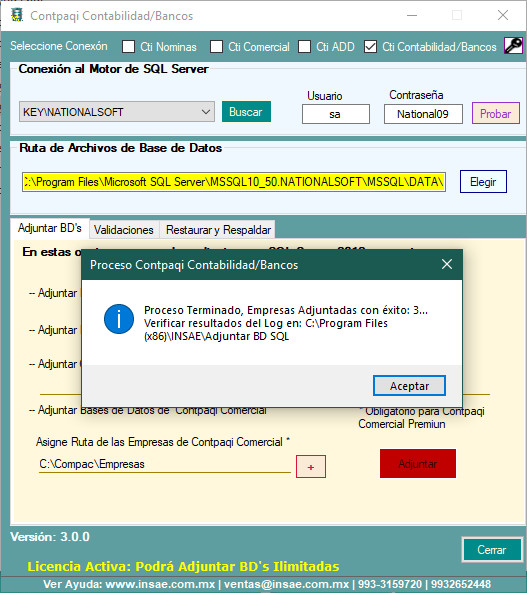Open the KEY\NATIONALSOFT server dropdown
Viewport: 527px width, 593px height.
click(x=117, y=112)
